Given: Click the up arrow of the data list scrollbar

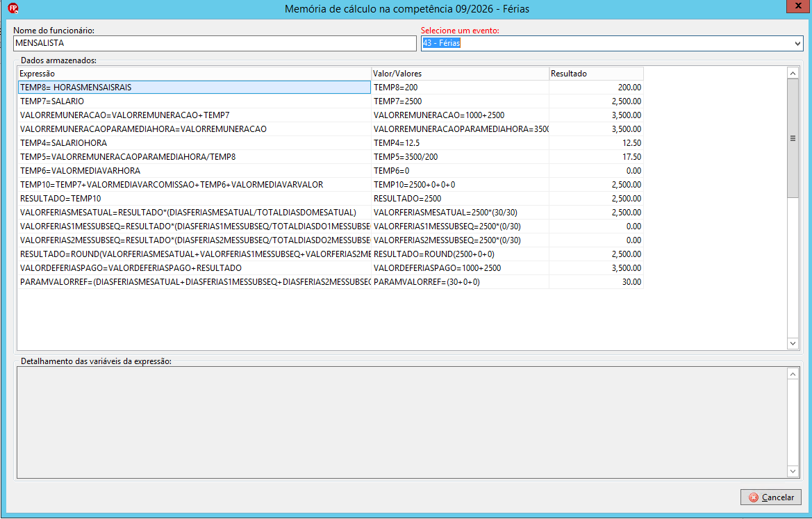Looking at the screenshot, I should 793,74.
